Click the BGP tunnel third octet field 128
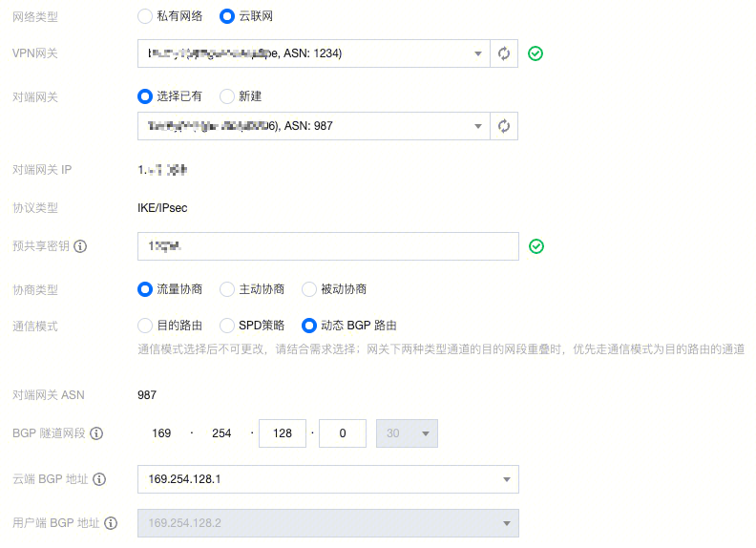The height and width of the screenshot is (548, 756). click(x=283, y=433)
